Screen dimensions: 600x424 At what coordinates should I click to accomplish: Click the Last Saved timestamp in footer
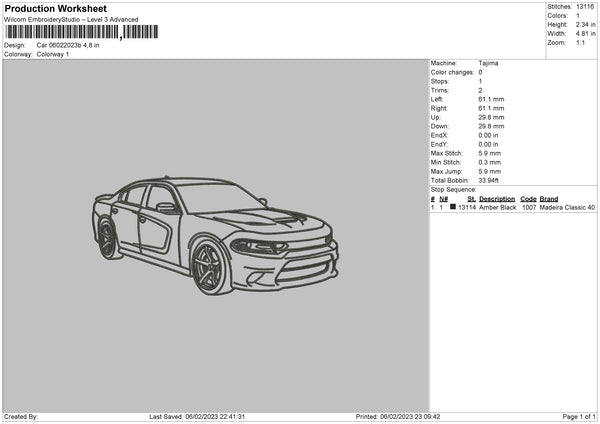point(197,417)
